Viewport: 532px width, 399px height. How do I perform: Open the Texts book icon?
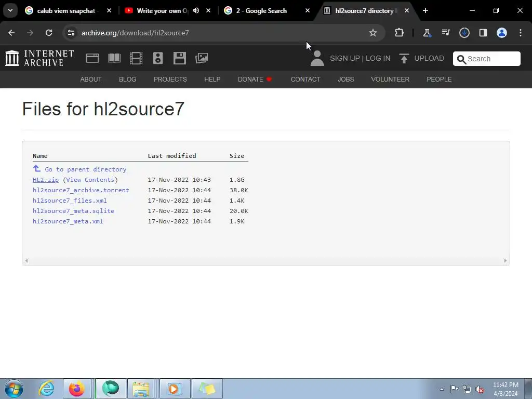(114, 58)
